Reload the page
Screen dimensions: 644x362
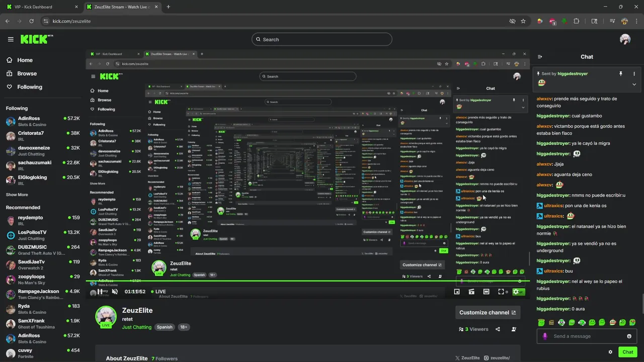click(x=32, y=21)
